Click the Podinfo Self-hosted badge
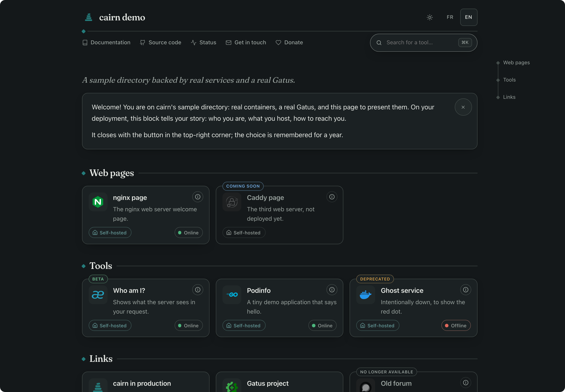The width and height of the screenshot is (565, 392). pyautogui.click(x=244, y=325)
